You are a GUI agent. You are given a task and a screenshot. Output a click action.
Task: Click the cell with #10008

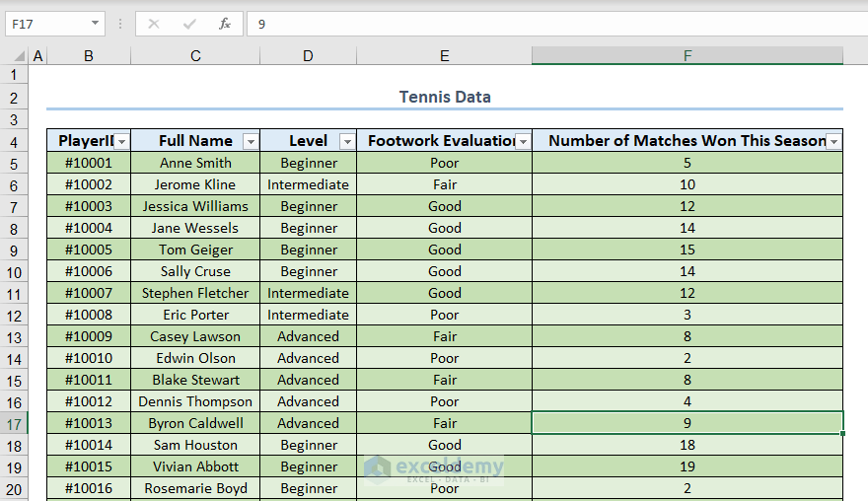[x=89, y=315]
